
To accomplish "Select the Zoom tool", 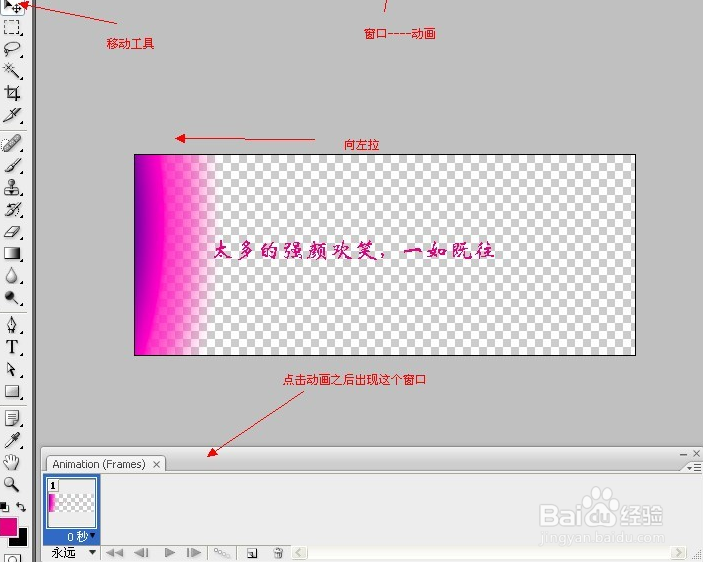I will coord(12,484).
